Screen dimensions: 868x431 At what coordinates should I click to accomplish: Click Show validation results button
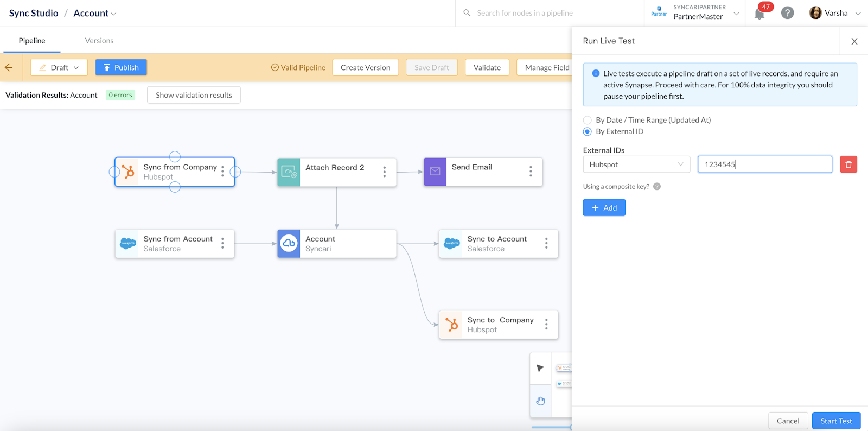194,95
